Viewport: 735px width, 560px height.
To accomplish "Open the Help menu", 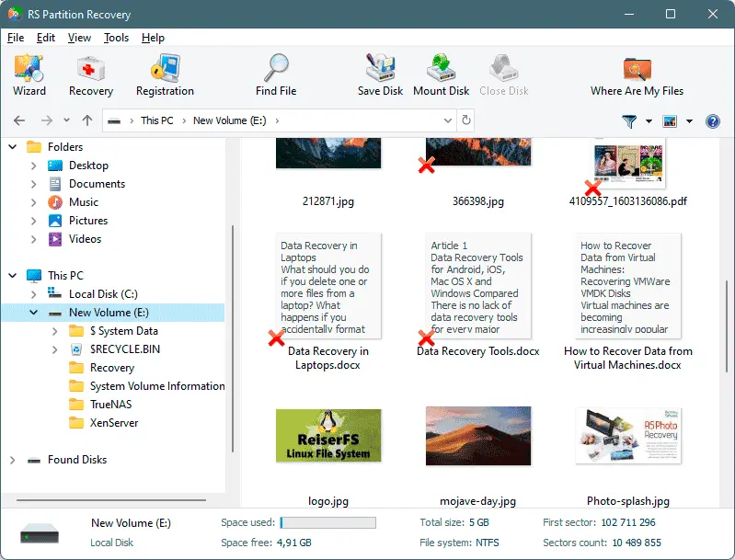I will tap(153, 38).
